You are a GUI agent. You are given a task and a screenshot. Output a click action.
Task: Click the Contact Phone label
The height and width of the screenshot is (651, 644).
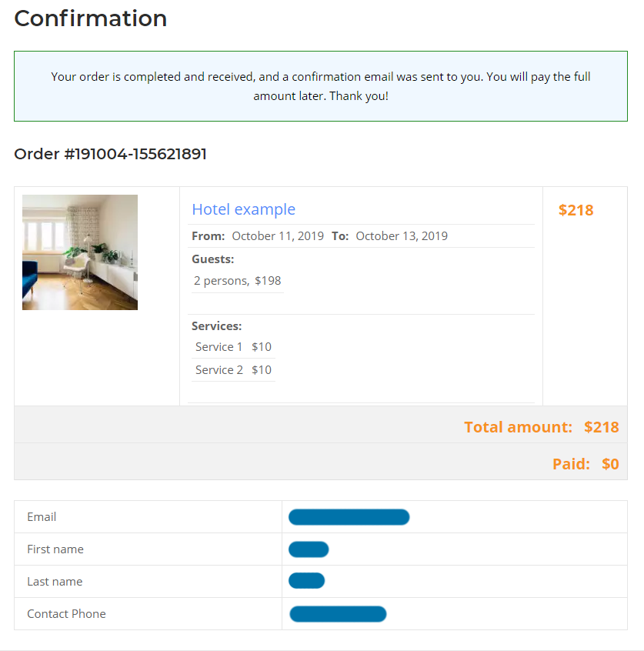(x=66, y=614)
